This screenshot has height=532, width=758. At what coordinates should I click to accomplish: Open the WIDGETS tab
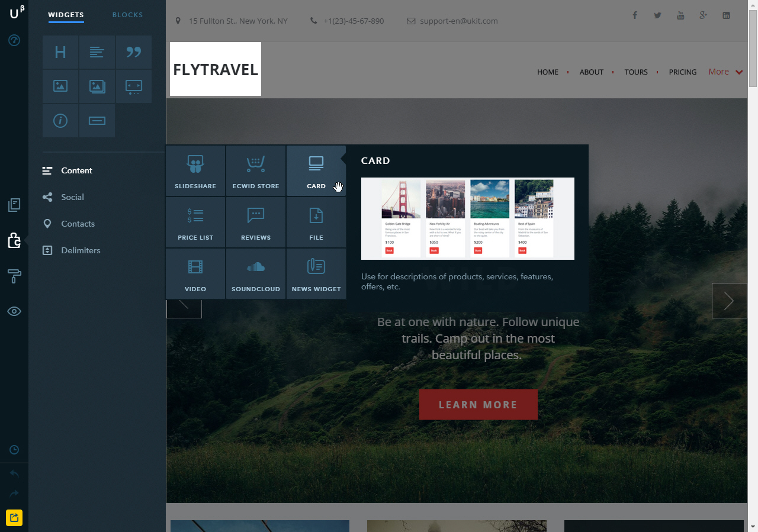pyautogui.click(x=66, y=15)
